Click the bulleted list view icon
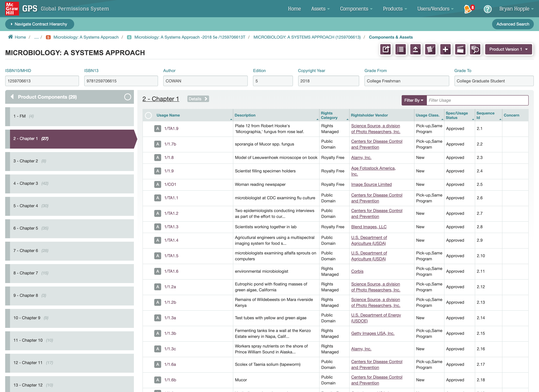This screenshot has height=392, width=539. coord(400,49)
